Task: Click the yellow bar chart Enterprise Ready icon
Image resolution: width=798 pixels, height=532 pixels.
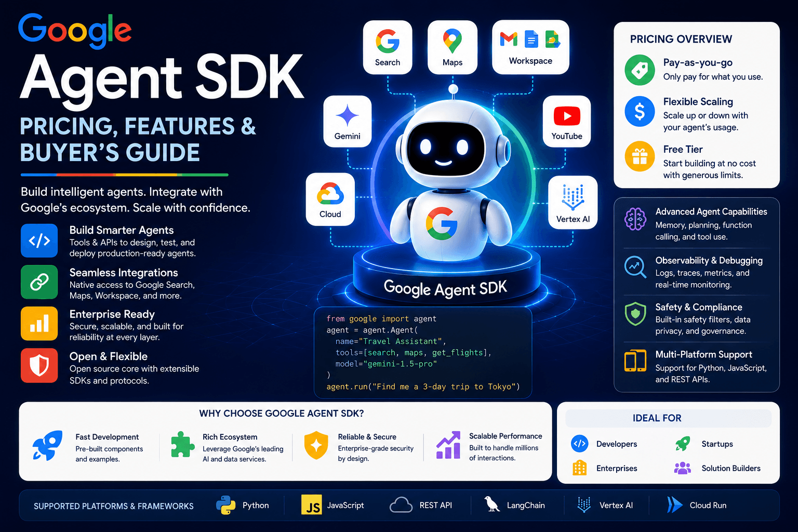Action: pos(39,323)
